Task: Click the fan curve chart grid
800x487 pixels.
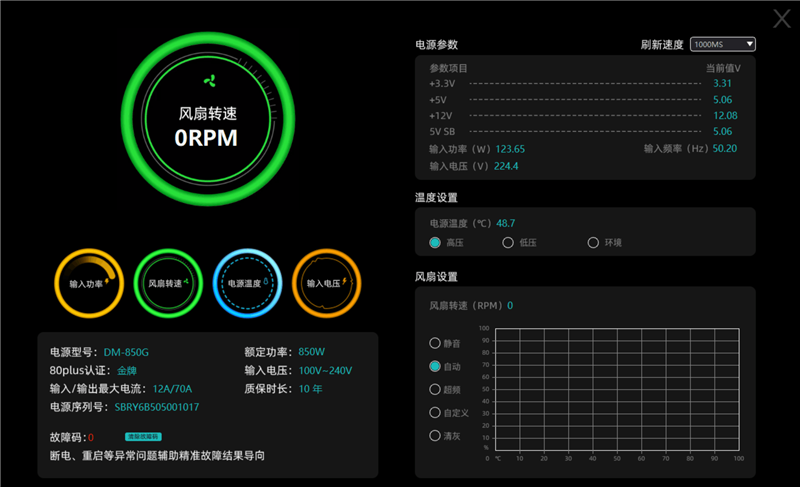Action: [x=617, y=389]
